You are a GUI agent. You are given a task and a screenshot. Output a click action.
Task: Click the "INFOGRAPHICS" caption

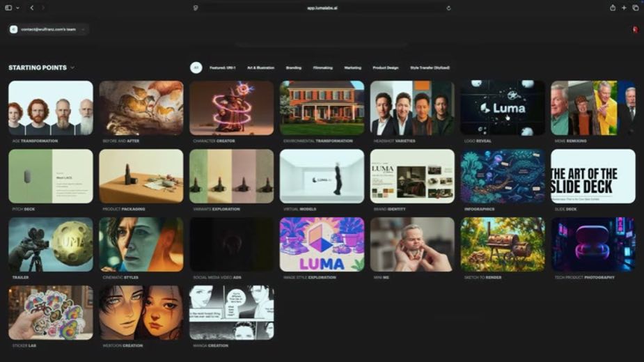(479, 209)
